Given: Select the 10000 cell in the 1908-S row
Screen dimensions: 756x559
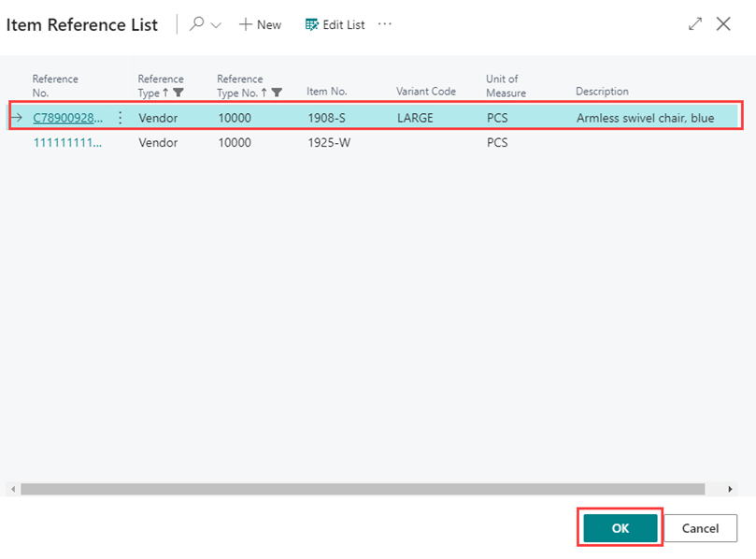Looking at the screenshot, I should pyautogui.click(x=235, y=118).
